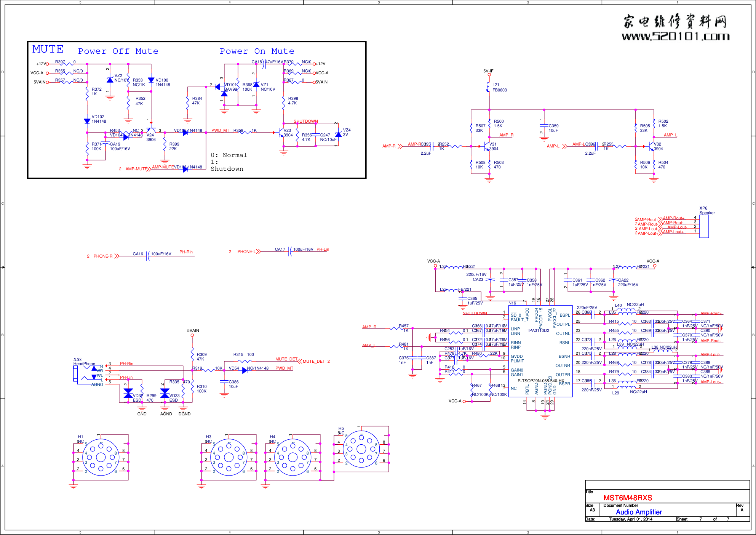Select the 5V-IF power label

click(x=488, y=71)
